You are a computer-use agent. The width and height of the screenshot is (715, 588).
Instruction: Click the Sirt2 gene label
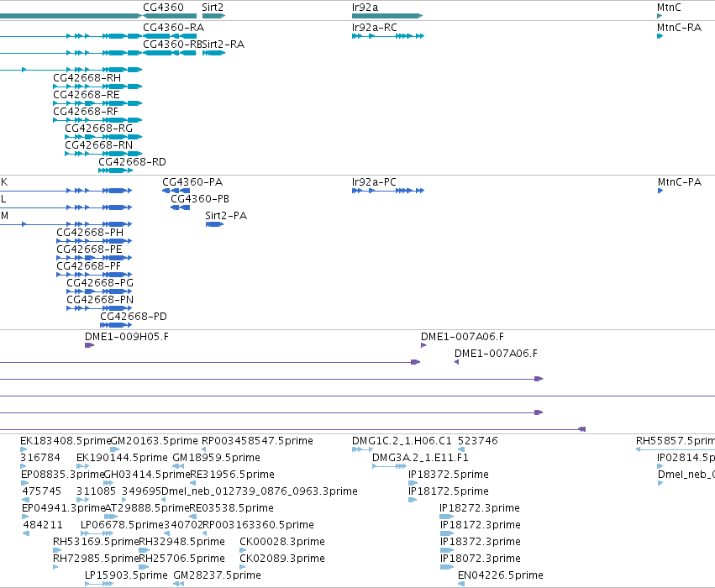point(213,8)
